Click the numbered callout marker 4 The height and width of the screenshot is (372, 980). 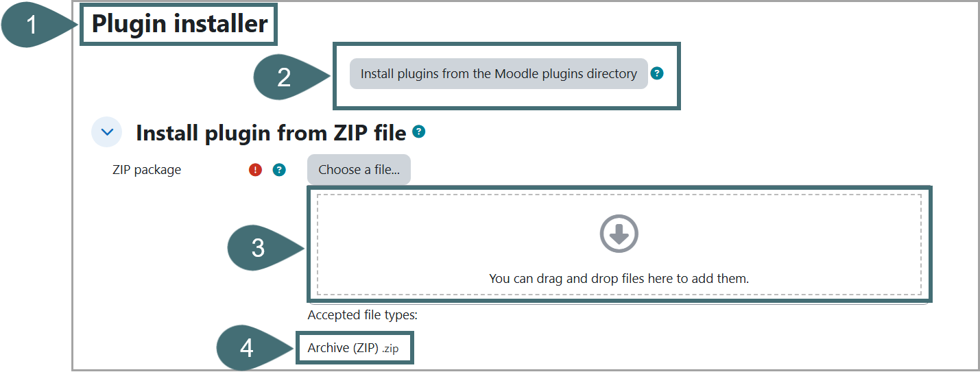(x=247, y=348)
